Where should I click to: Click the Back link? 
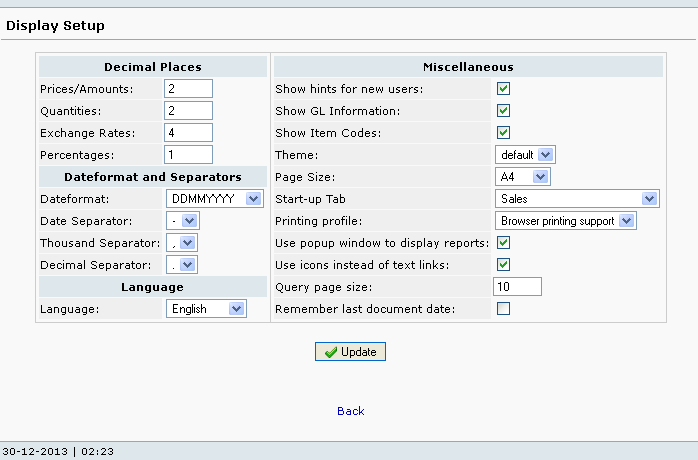click(350, 411)
